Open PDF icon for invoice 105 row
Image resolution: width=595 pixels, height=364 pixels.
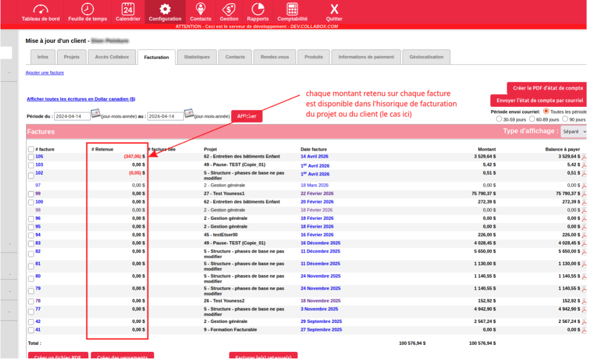(584, 157)
